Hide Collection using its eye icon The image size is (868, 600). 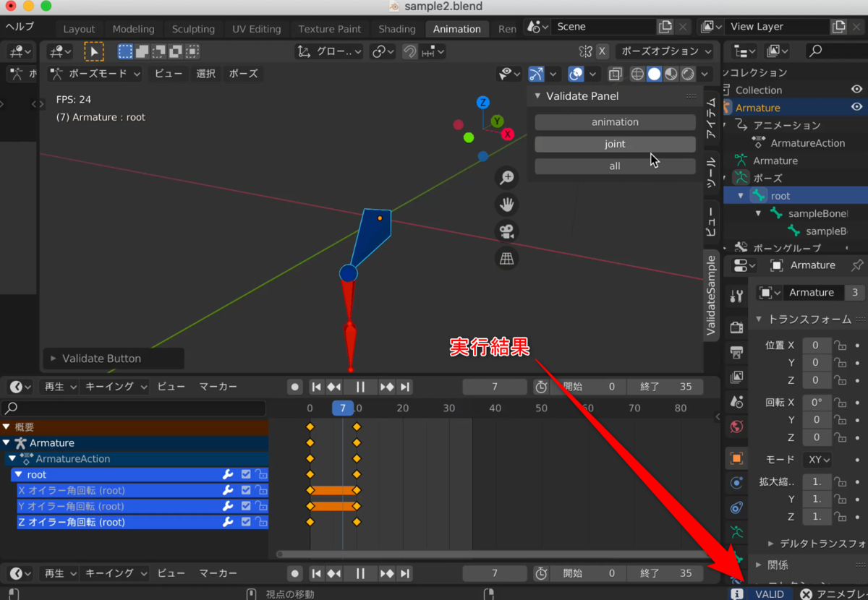[x=856, y=90]
